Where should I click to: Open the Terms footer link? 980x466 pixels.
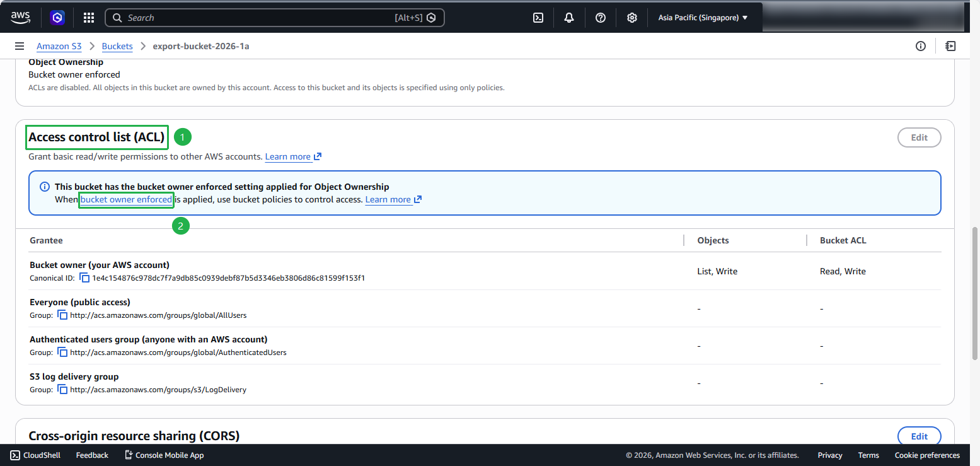pos(868,455)
